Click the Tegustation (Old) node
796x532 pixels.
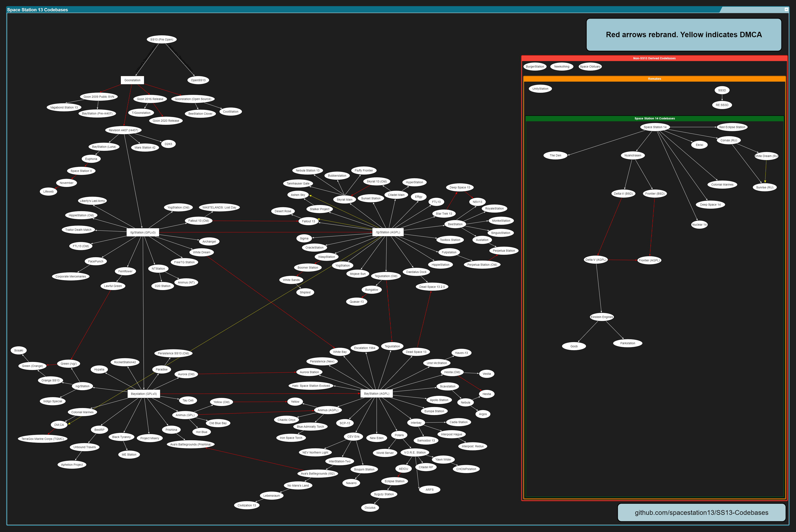click(x=386, y=276)
